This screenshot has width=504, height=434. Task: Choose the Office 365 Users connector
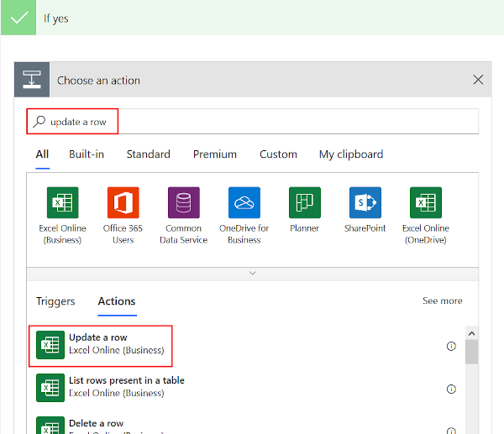pyautogui.click(x=123, y=202)
